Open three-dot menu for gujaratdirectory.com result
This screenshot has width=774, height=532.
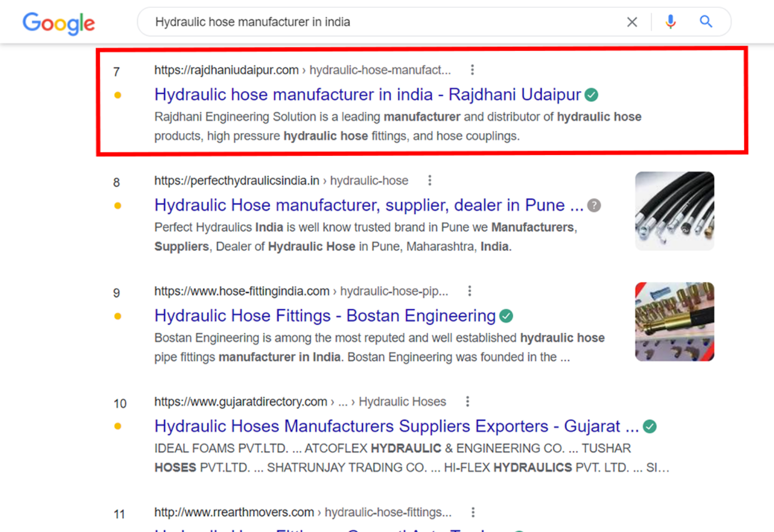[467, 401]
